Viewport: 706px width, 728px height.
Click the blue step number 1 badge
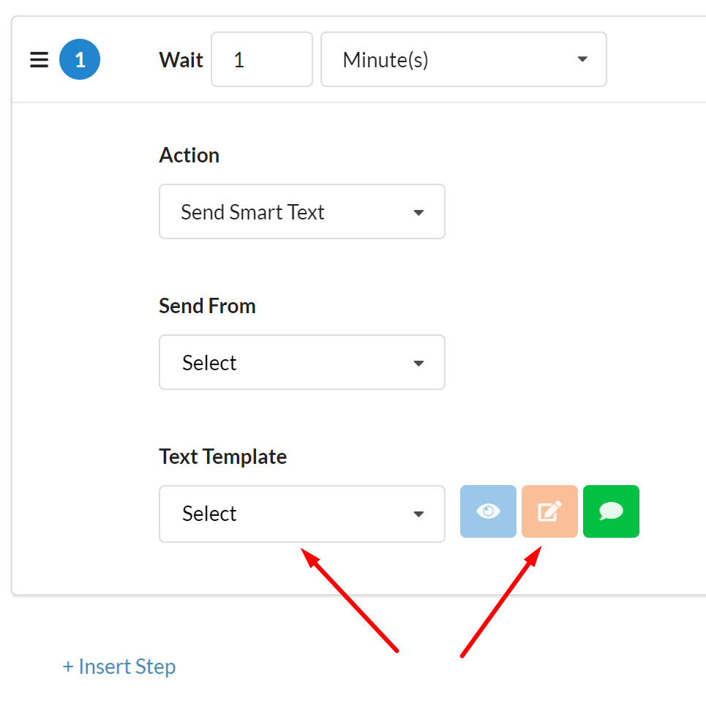point(80,59)
